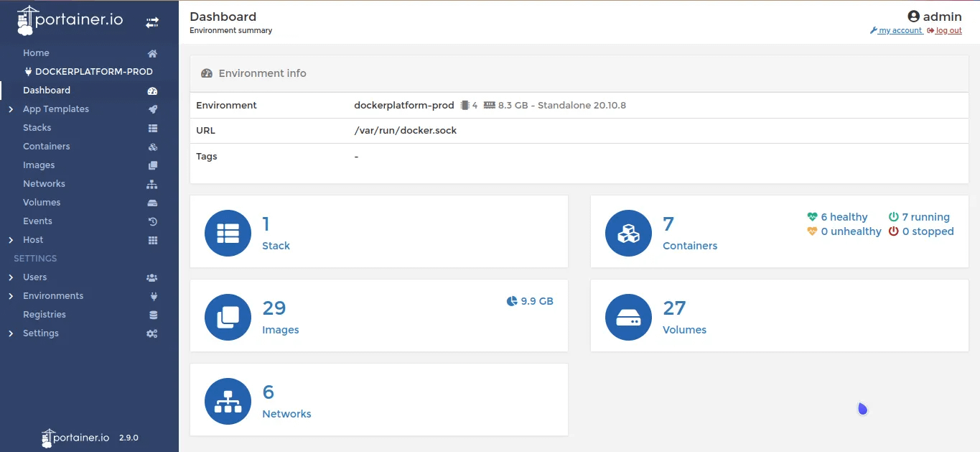Click the Images layers icon in sidebar

point(152,165)
